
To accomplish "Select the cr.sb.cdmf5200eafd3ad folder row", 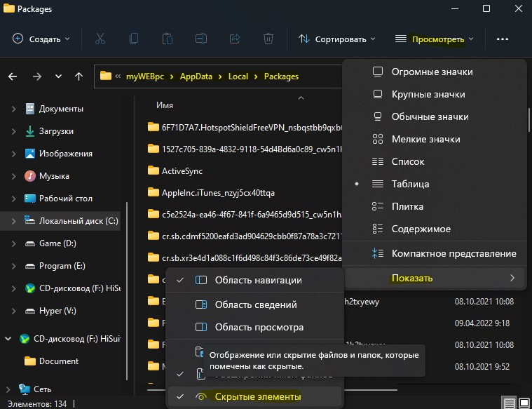I will coord(245,236).
